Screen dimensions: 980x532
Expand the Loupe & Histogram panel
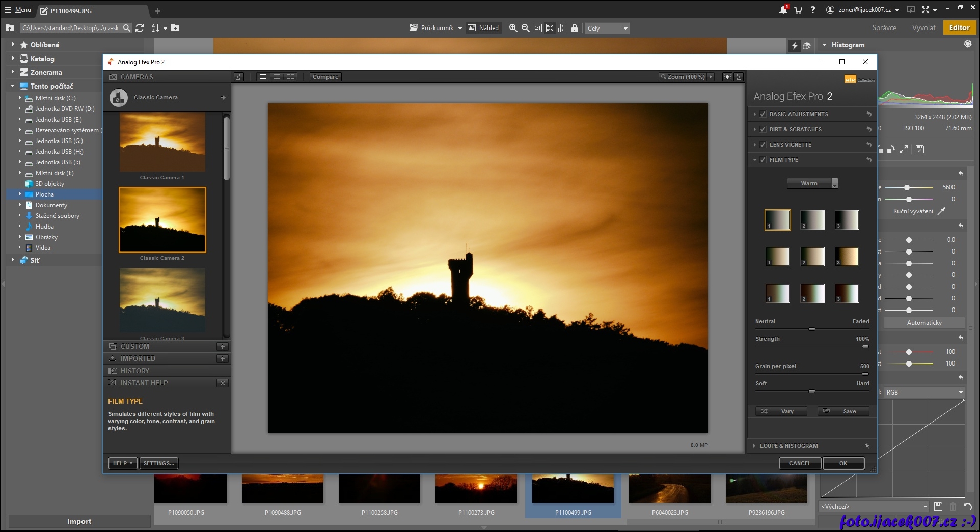[x=755, y=446]
